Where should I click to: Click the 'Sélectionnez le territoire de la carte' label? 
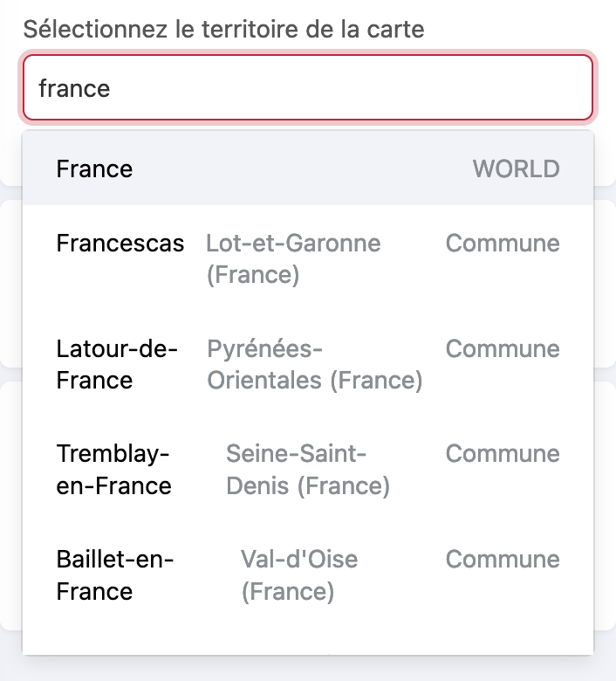[x=223, y=29]
